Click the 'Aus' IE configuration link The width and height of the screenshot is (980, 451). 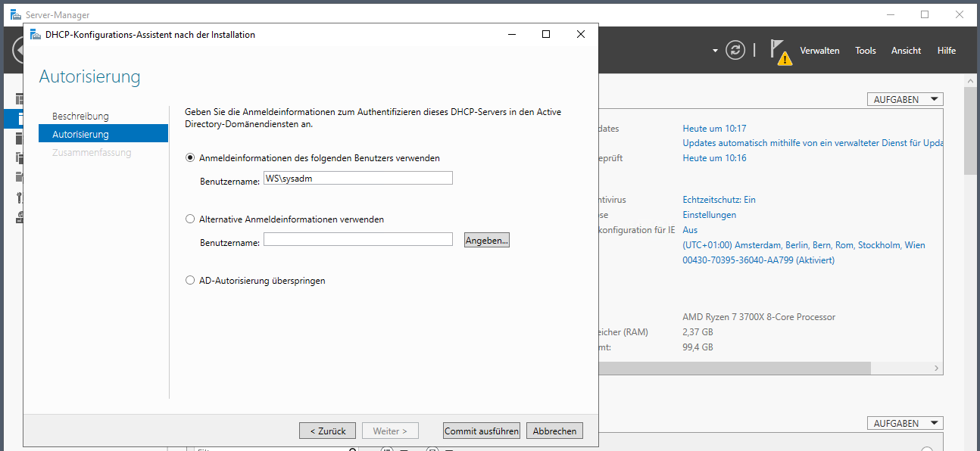(690, 229)
